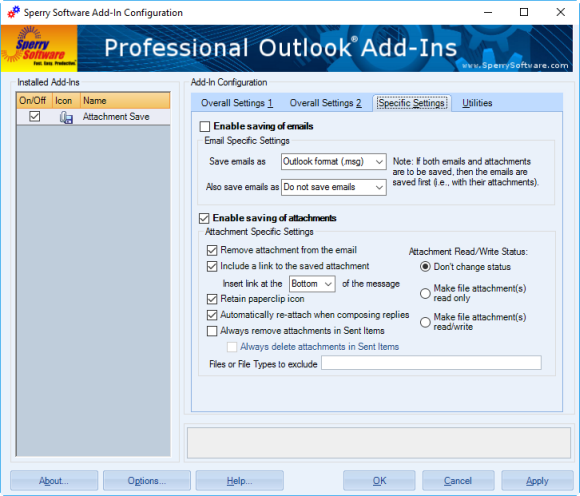This screenshot has height=496, width=580.
Task: Maximize the configuration window
Action: [524, 12]
